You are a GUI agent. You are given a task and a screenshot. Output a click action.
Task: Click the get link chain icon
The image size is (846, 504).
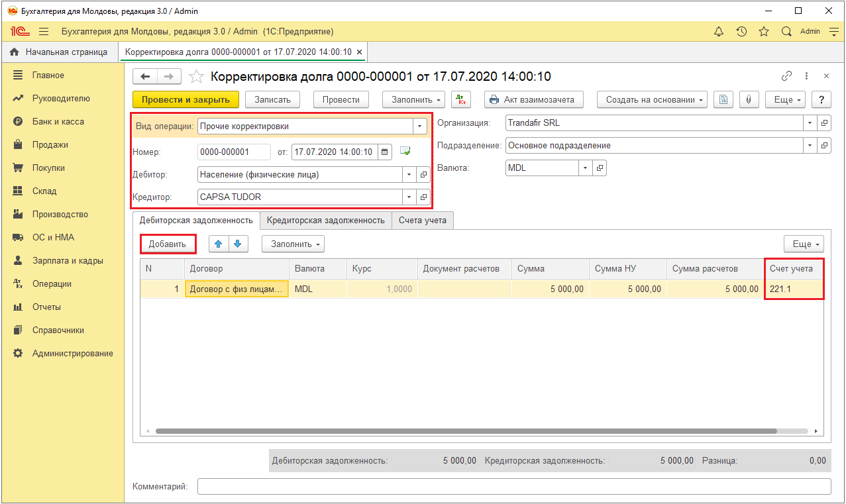click(787, 76)
